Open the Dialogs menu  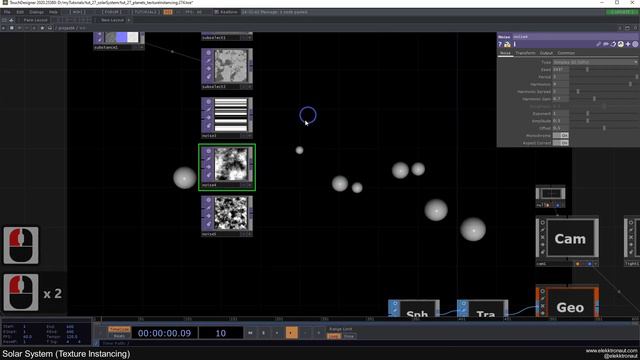36,12
